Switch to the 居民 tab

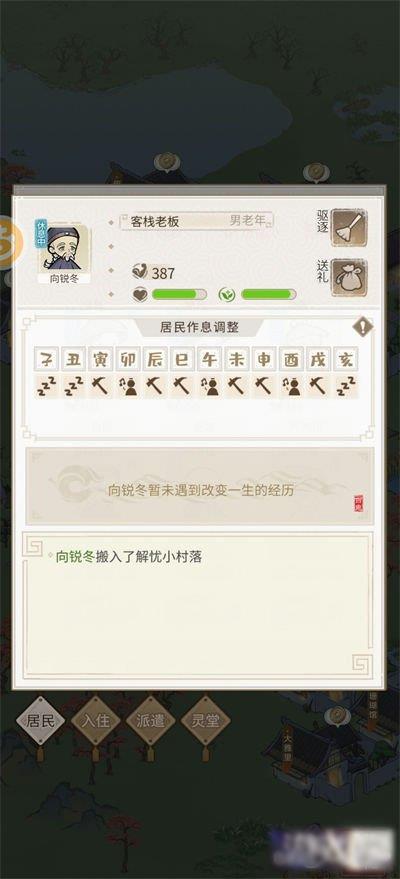(41, 720)
